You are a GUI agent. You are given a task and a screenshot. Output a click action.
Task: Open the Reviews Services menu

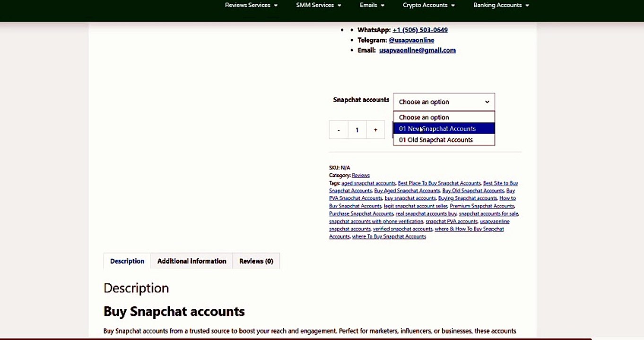251,5
